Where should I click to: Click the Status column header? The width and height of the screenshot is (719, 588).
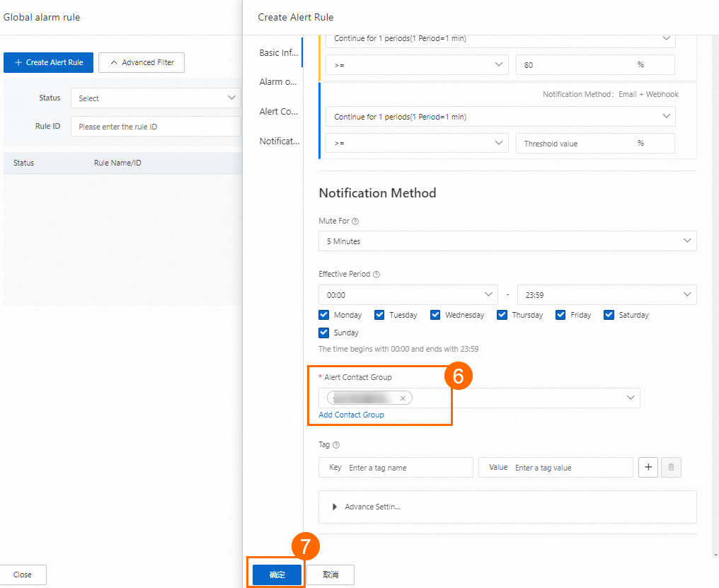click(24, 163)
